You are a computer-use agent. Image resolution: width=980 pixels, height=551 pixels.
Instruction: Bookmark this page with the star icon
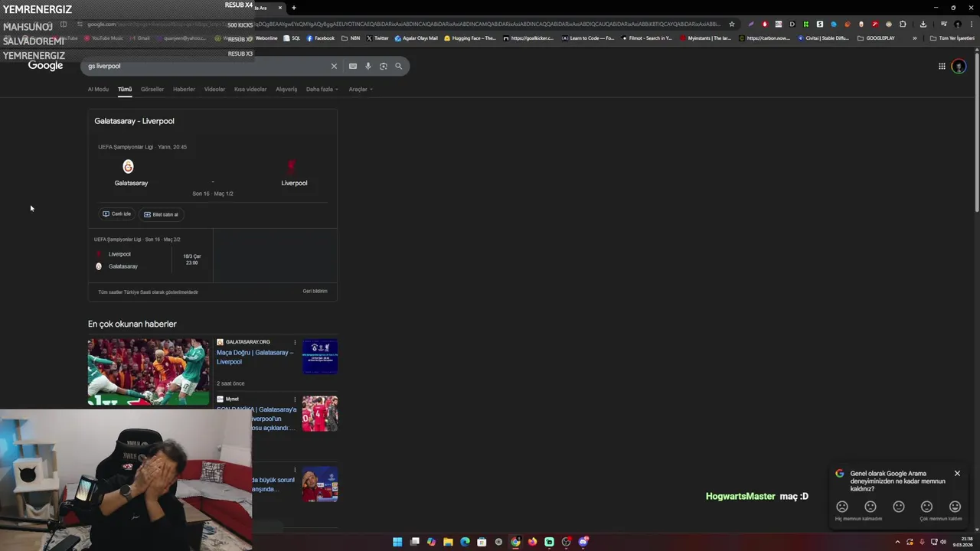732,24
